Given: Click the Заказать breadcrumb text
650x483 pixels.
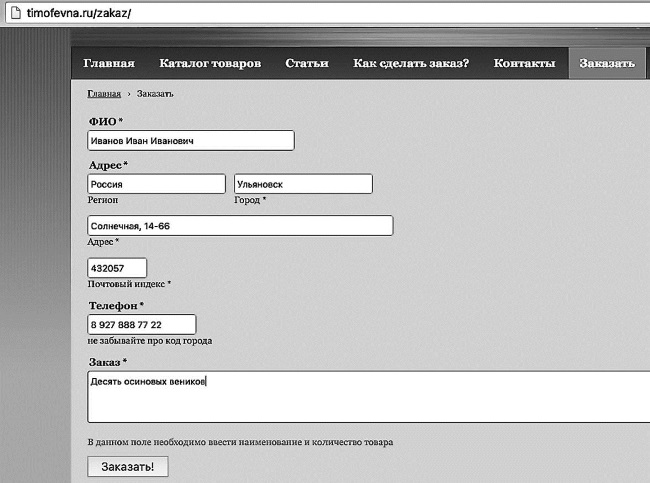Looking at the screenshot, I should pyautogui.click(x=155, y=93).
